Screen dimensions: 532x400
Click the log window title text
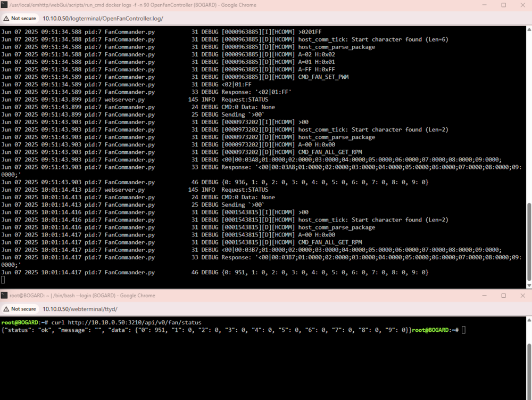[132, 5]
